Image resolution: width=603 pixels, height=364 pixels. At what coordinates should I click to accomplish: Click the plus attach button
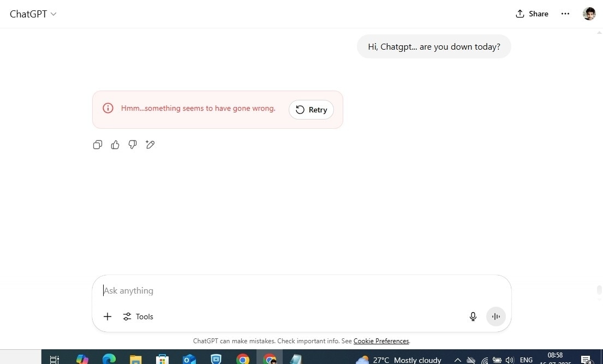tap(108, 317)
